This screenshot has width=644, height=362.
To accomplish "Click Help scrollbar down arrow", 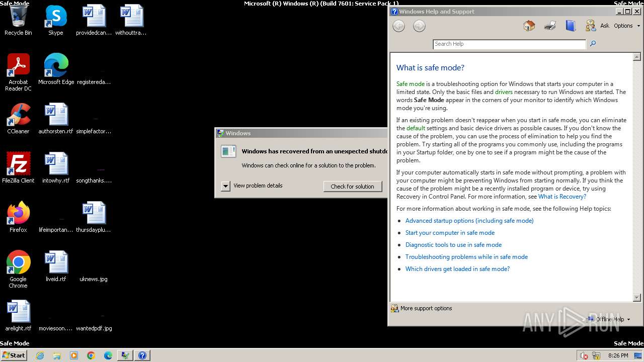I will [637, 298].
